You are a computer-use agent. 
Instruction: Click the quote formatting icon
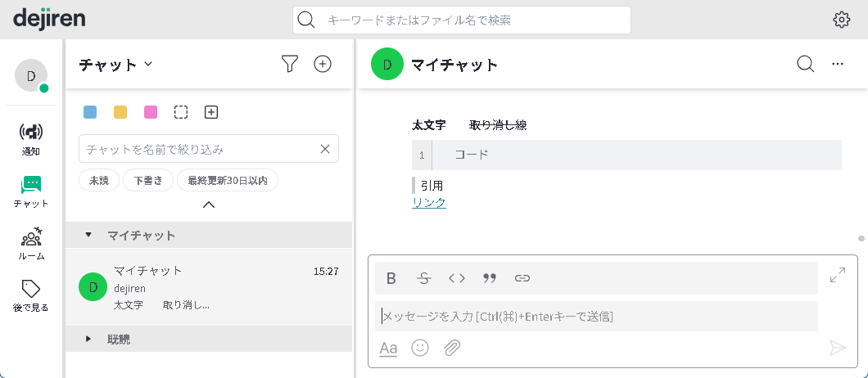490,278
